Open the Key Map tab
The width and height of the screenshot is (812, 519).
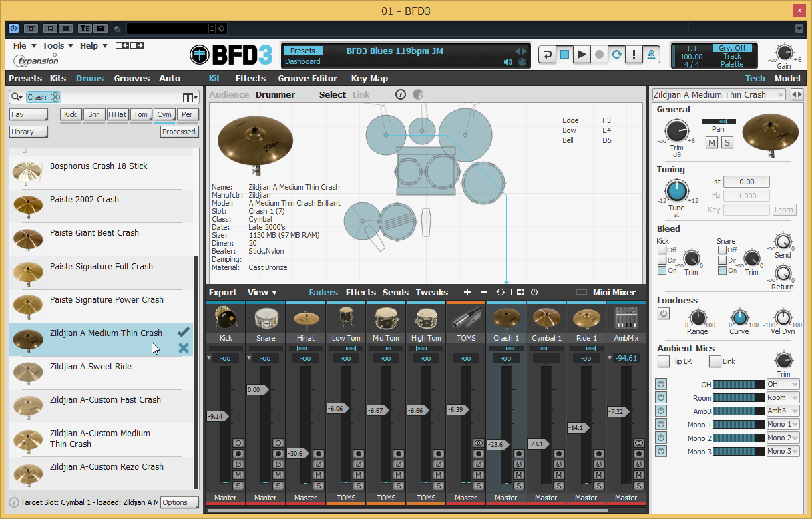[x=369, y=78]
